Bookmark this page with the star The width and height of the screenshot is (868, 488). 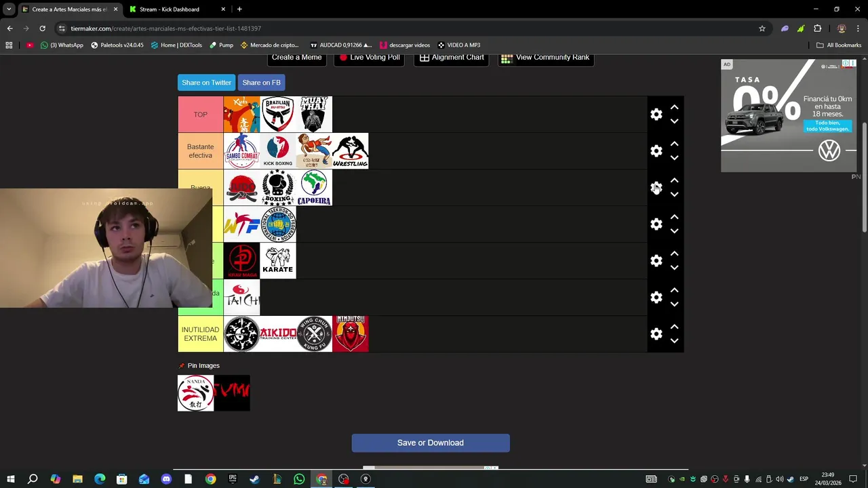[x=762, y=28]
